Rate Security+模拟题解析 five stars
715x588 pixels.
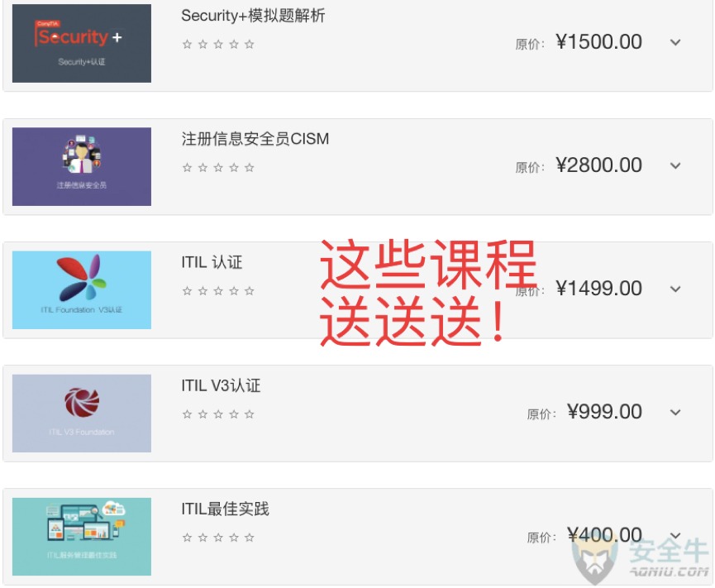[x=250, y=45]
